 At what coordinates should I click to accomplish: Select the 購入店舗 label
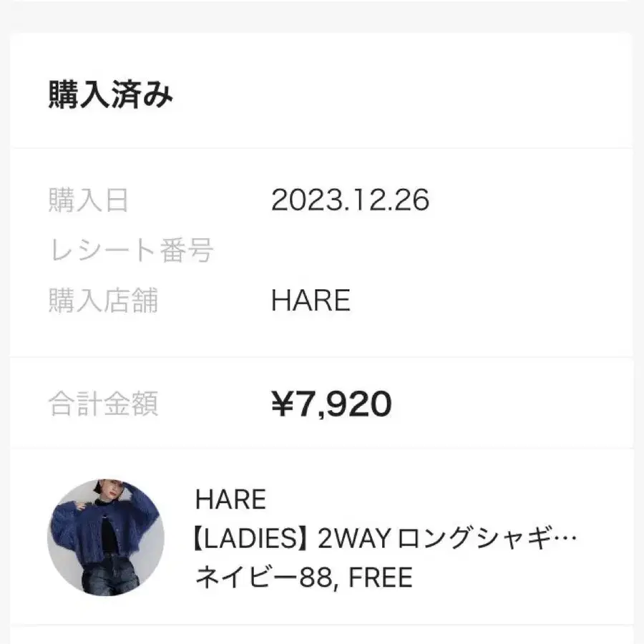[103, 301]
